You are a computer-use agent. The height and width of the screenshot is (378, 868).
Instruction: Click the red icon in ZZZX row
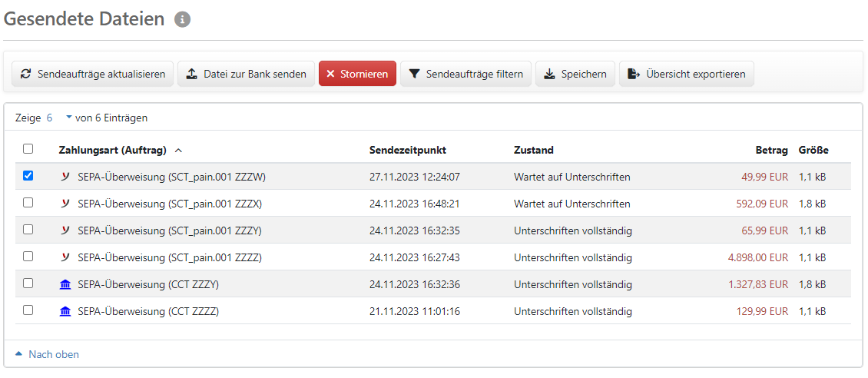click(x=65, y=203)
